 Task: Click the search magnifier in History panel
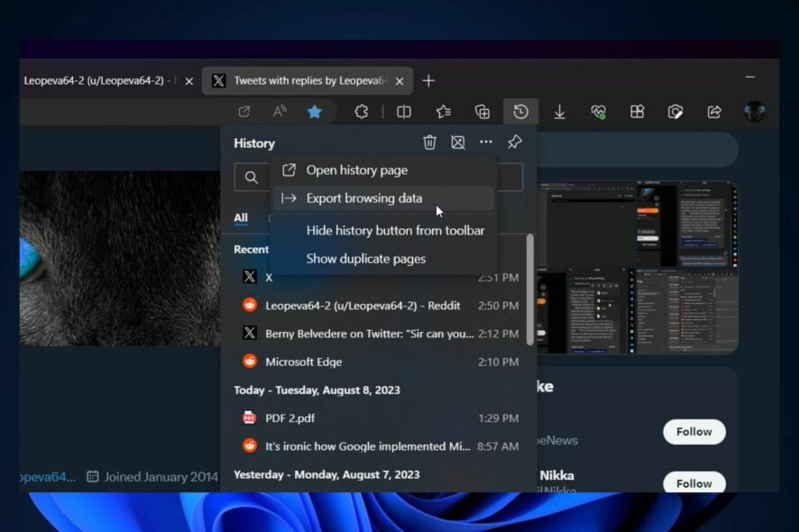252,177
